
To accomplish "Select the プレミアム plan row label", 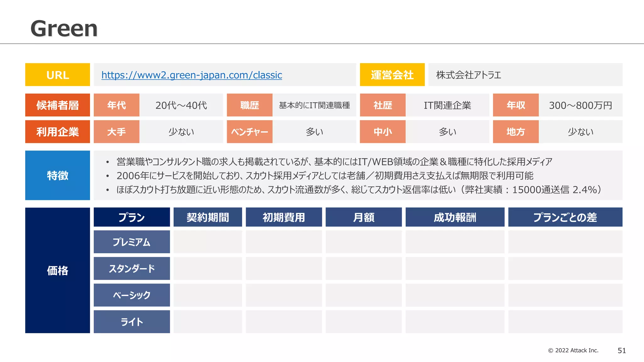I will [132, 242].
